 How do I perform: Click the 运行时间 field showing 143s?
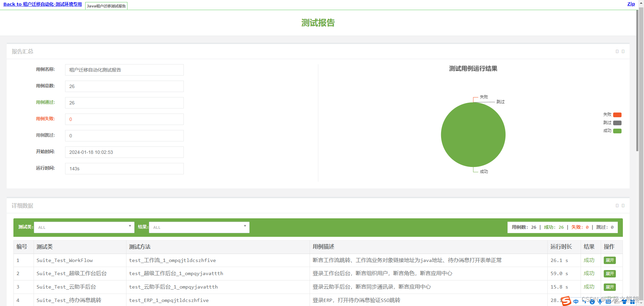124,169
